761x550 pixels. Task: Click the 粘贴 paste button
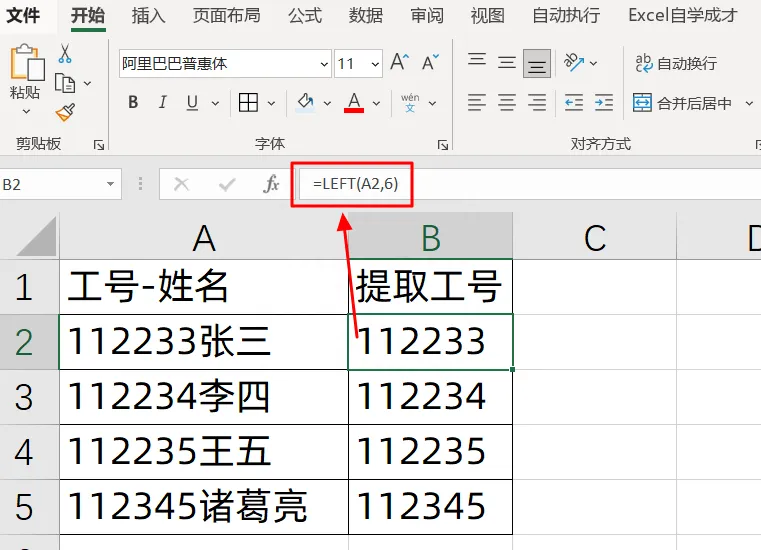click(x=25, y=80)
